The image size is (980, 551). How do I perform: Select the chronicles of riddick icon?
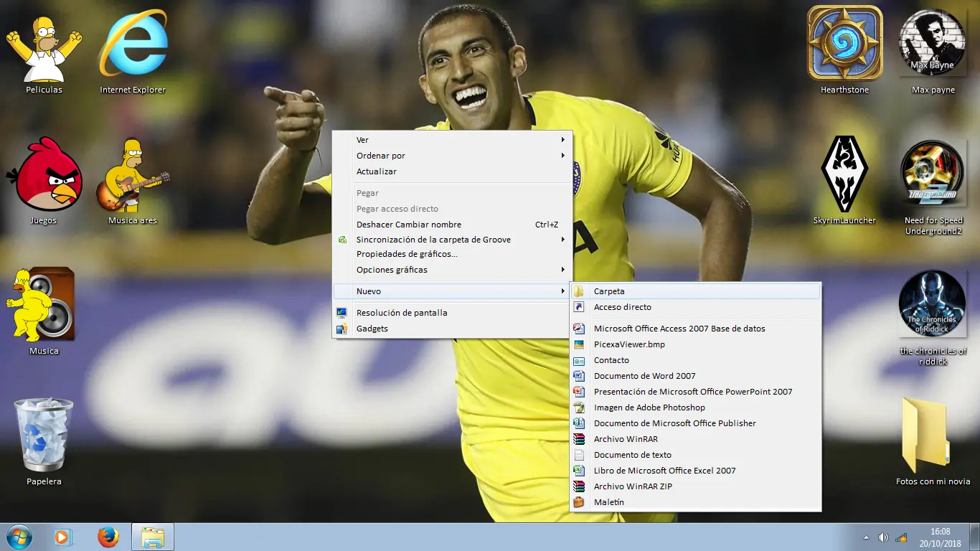[x=933, y=318]
